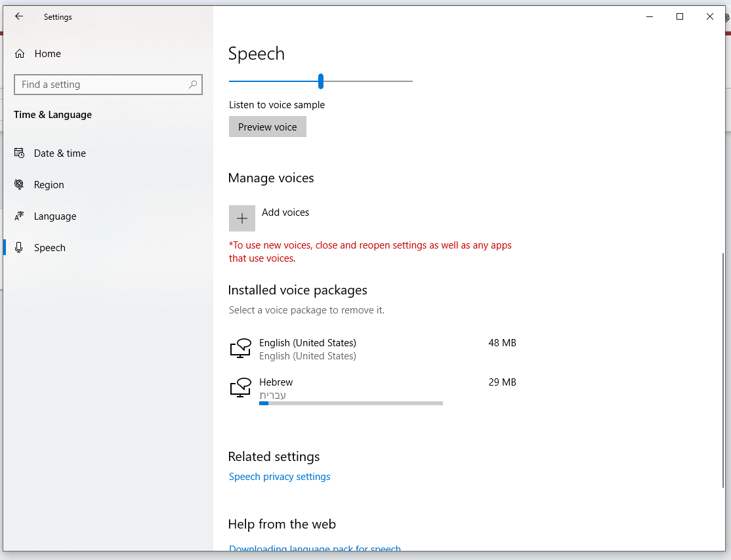731x560 pixels.
Task: Click the plus icon to add voices
Action: tap(242, 218)
